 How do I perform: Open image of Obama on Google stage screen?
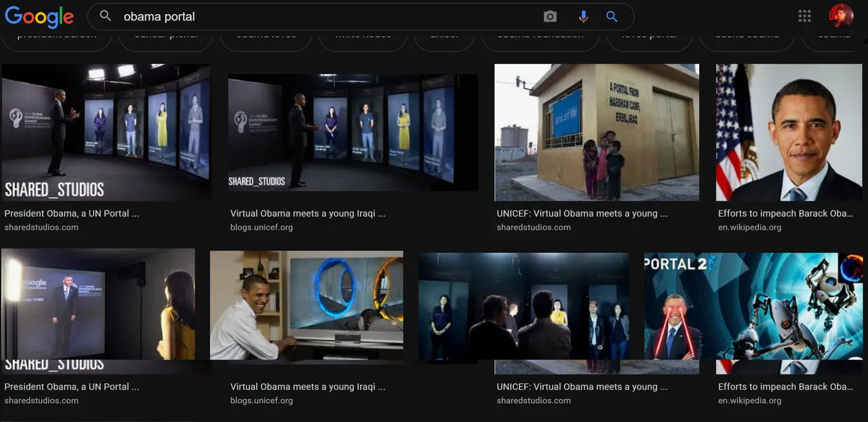(x=98, y=304)
